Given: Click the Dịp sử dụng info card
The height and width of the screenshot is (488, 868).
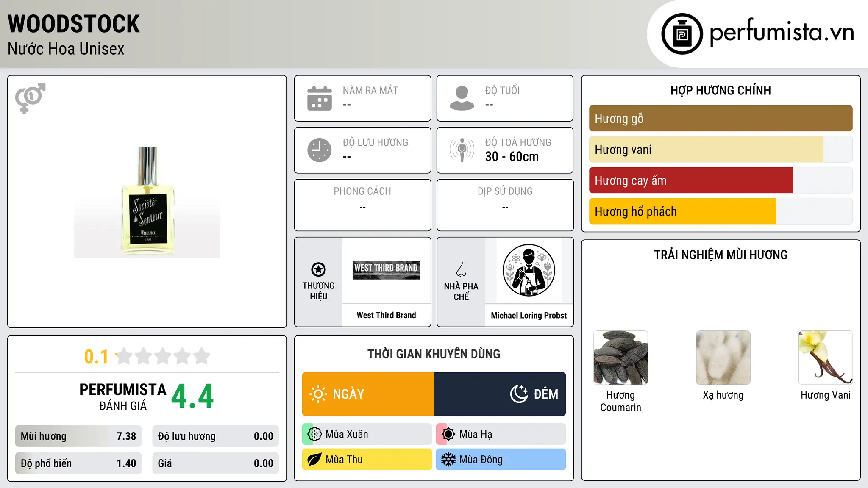Looking at the screenshot, I should pyautogui.click(x=505, y=205).
